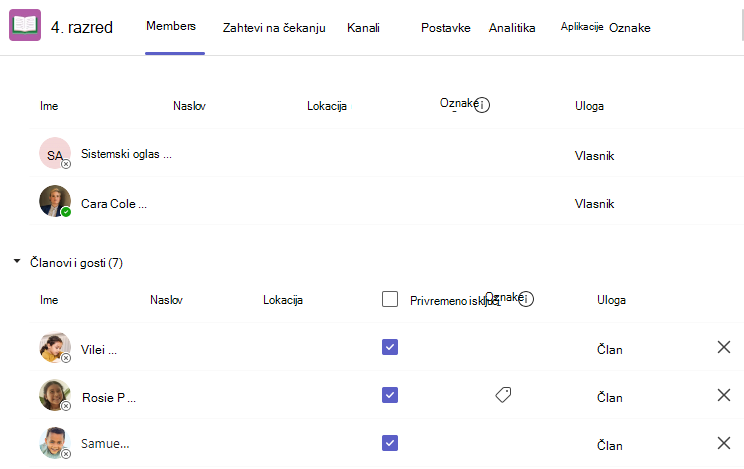Screen dimensions: 744x469
Task: Open the Analitika tab
Action: tap(512, 28)
